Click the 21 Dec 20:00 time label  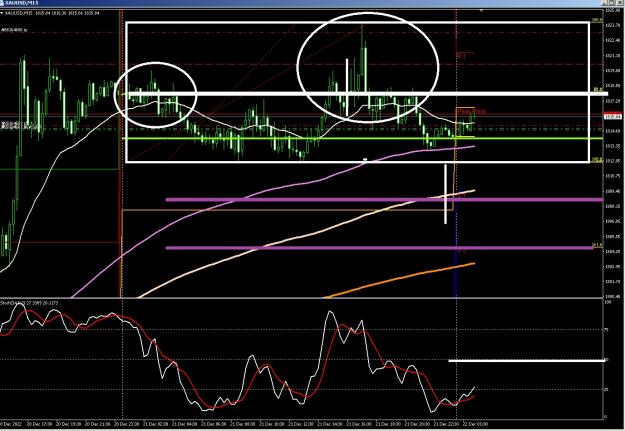tap(418, 424)
